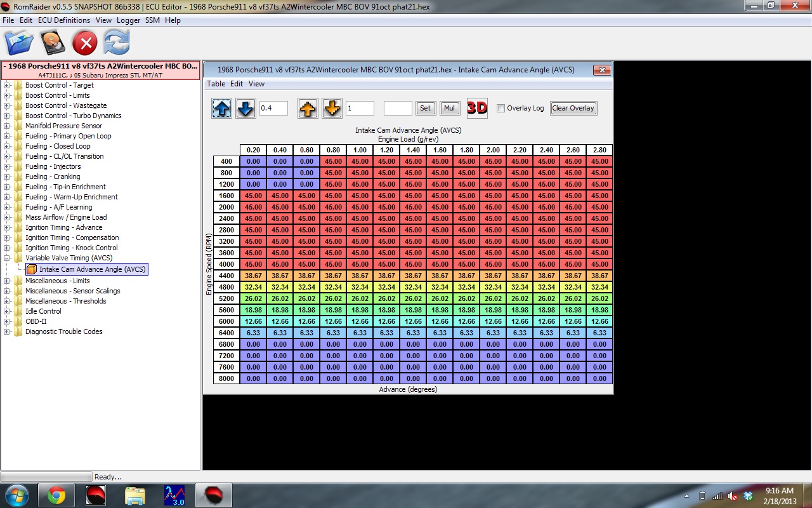Save ROM using disk drive icon

pos(53,43)
